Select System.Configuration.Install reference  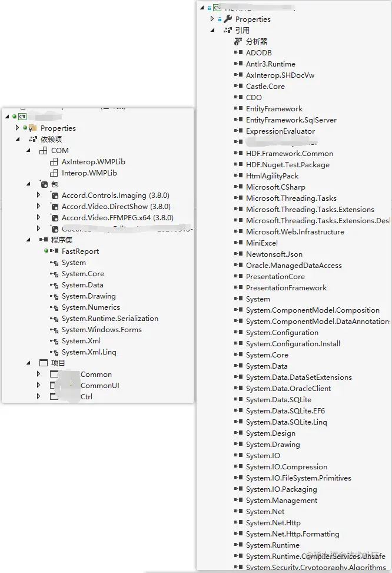click(x=293, y=343)
